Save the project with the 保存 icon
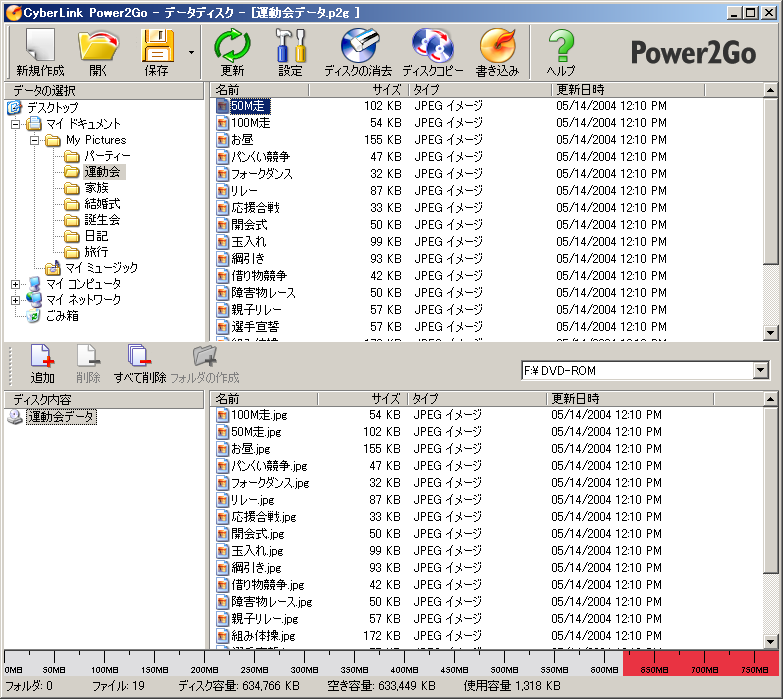 tap(157, 52)
